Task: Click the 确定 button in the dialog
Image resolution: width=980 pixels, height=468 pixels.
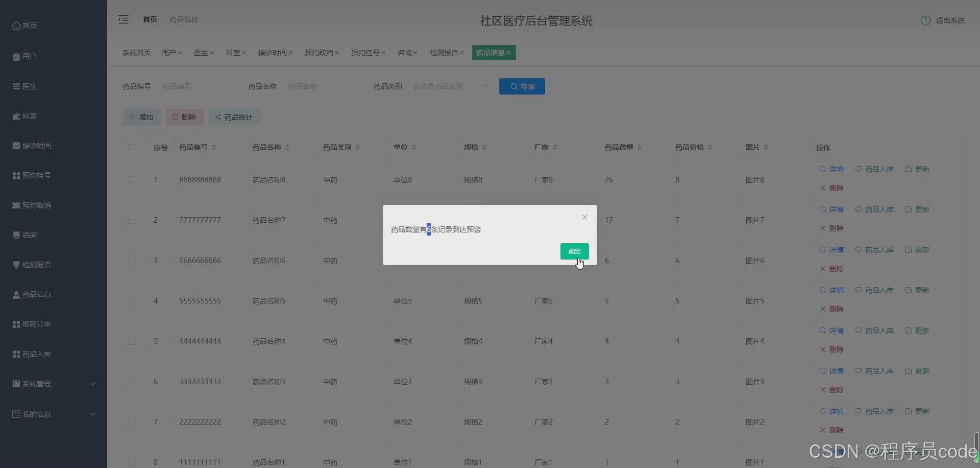Action: 574,251
